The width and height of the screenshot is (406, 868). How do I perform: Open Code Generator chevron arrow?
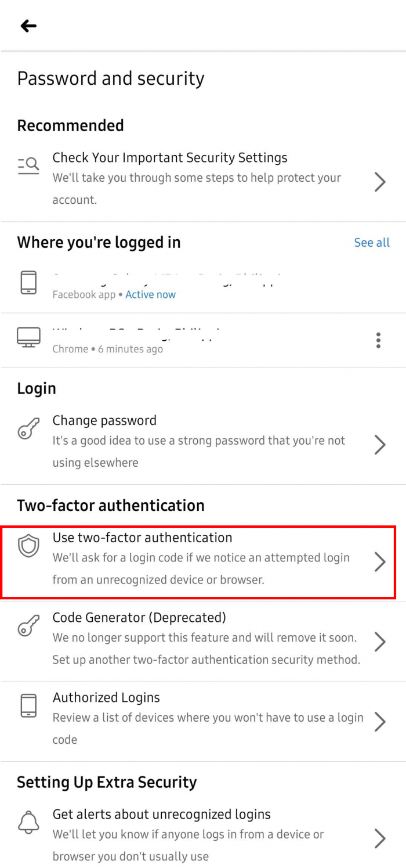[380, 642]
